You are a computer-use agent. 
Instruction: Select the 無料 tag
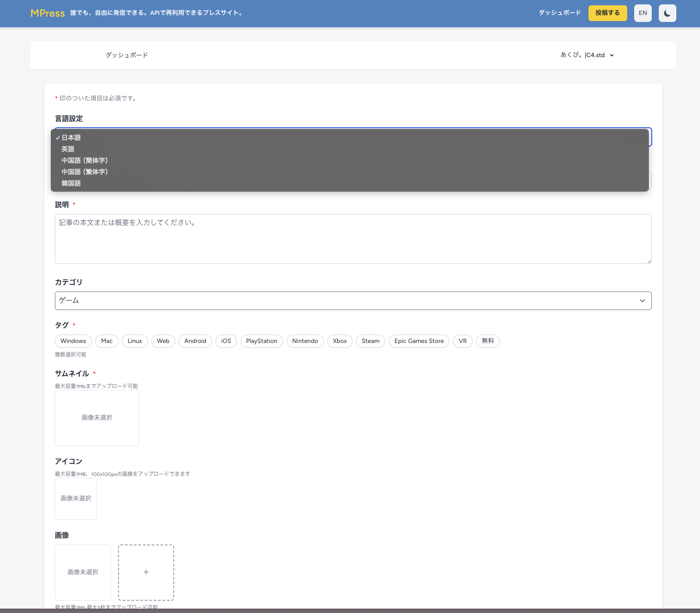tap(488, 341)
